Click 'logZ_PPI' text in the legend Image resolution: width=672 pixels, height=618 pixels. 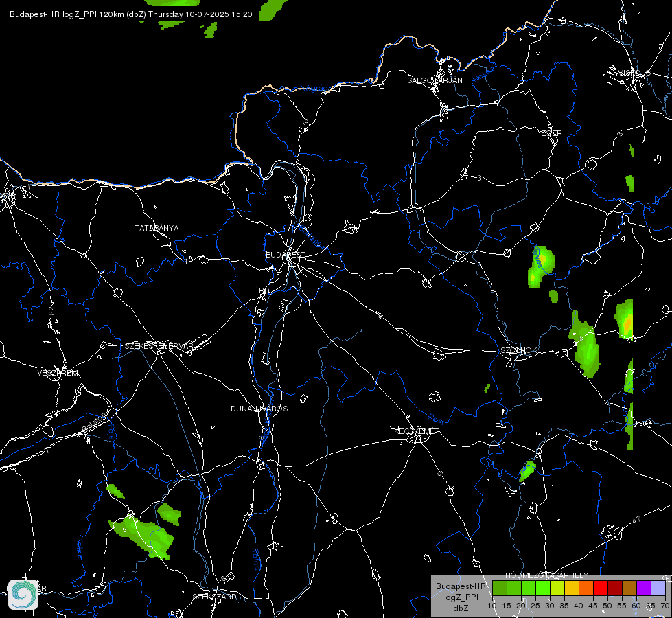[461, 597]
